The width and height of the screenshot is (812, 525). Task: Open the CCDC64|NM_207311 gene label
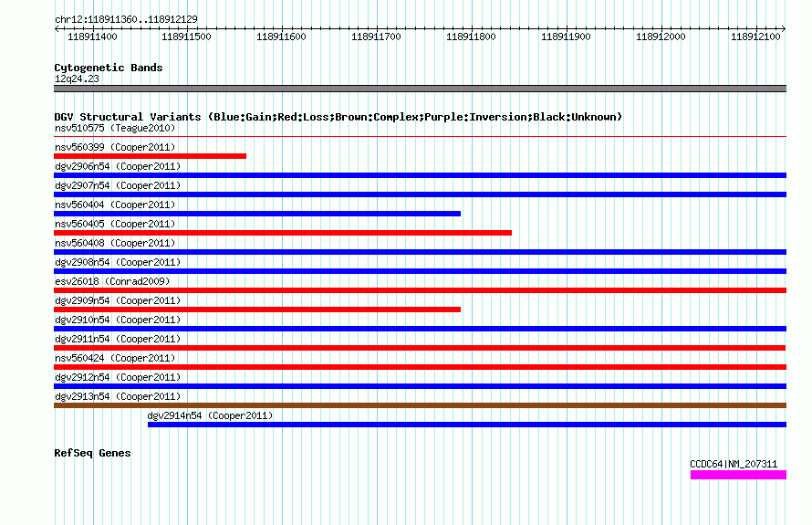pos(734,465)
